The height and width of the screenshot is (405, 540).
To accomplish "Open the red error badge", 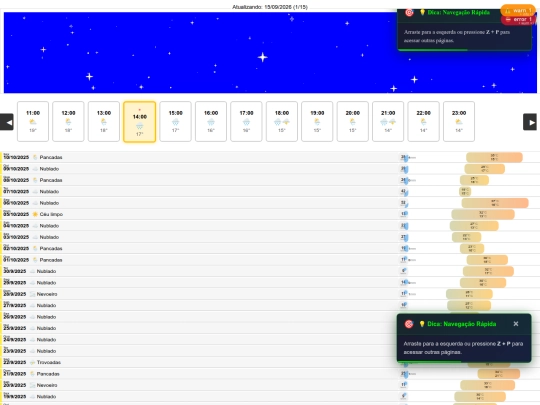I will click(519, 20).
